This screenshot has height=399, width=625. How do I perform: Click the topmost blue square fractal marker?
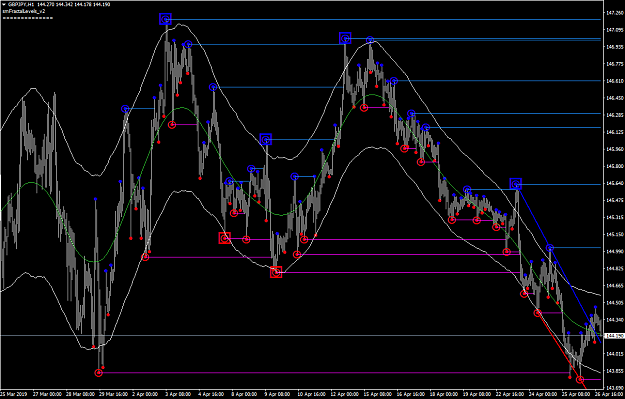[x=165, y=19]
